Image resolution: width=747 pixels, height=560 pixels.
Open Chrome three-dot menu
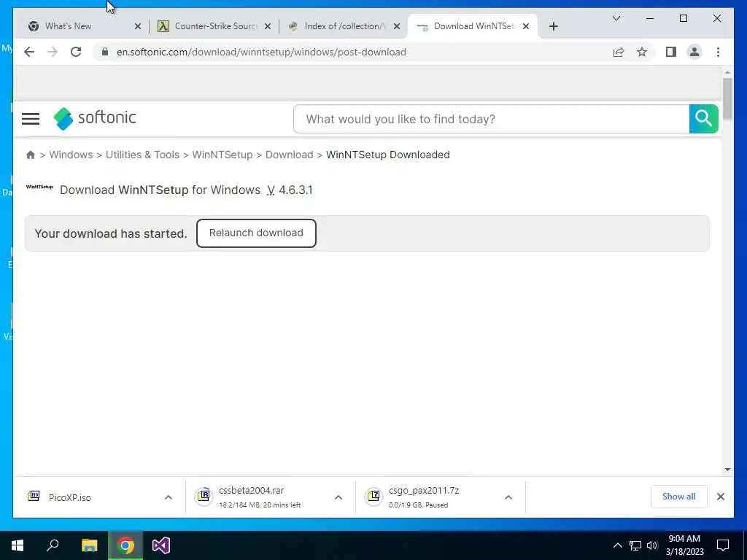tap(718, 52)
